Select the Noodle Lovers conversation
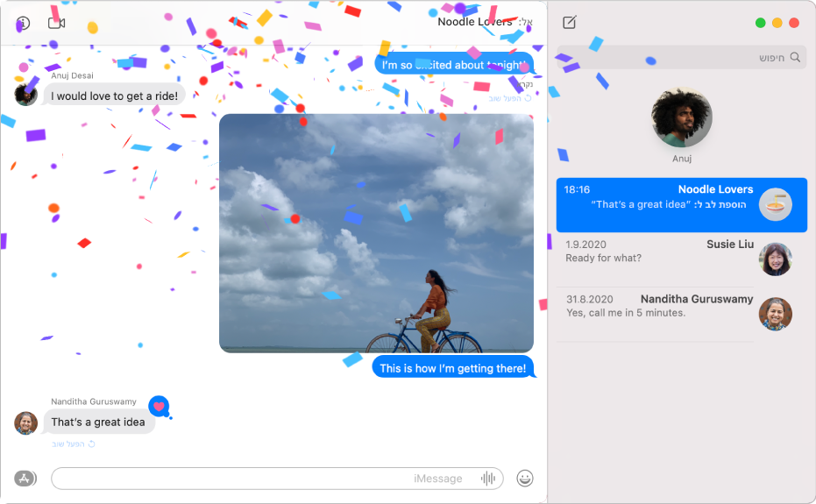 click(x=682, y=205)
